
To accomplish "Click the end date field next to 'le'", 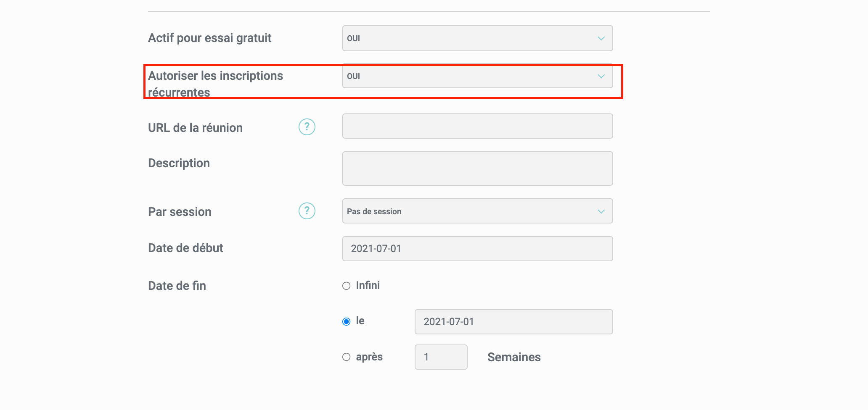I will pos(513,322).
